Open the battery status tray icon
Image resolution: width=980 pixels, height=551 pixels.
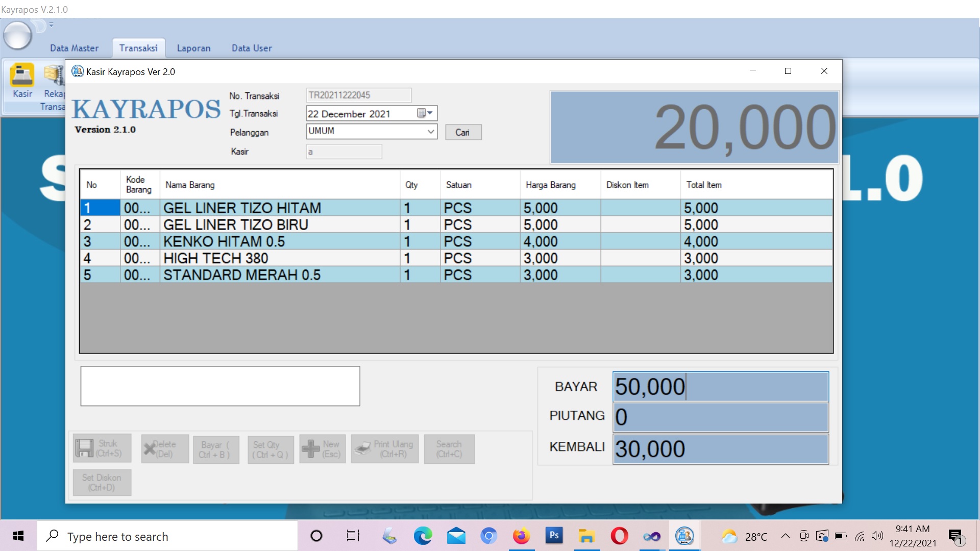(841, 536)
